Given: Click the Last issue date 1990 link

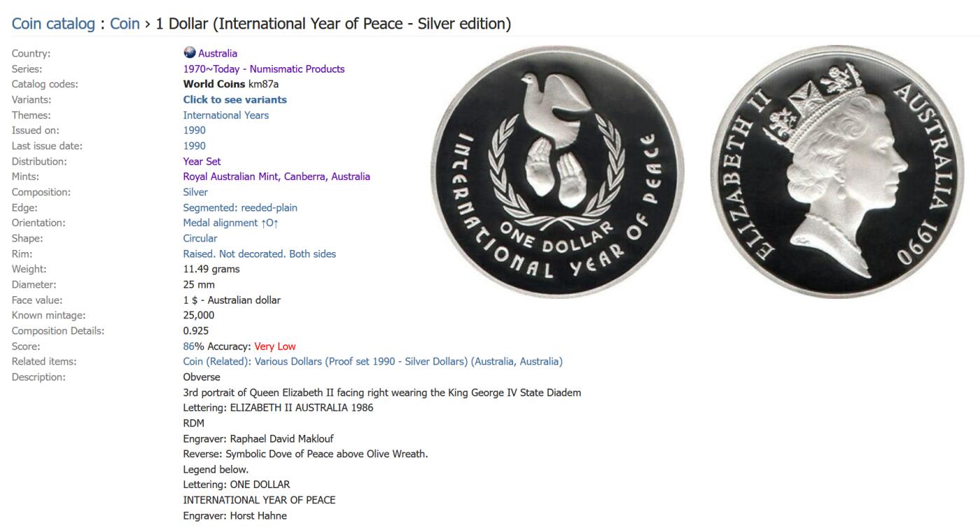Looking at the screenshot, I should pos(195,146).
